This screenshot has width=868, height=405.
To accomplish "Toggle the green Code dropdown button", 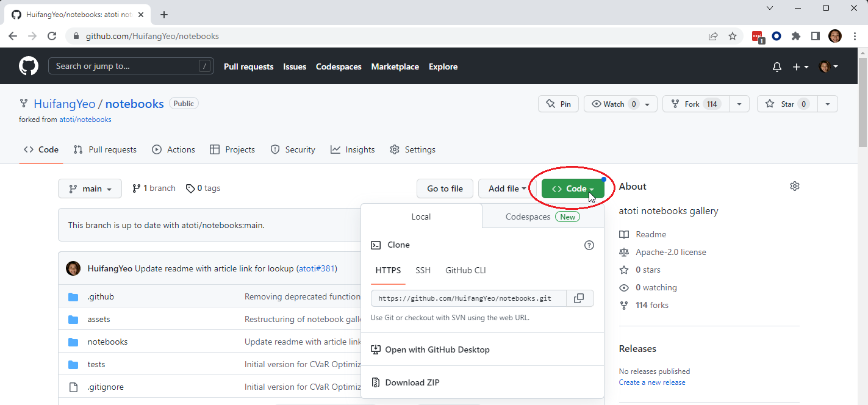I will tap(573, 188).
